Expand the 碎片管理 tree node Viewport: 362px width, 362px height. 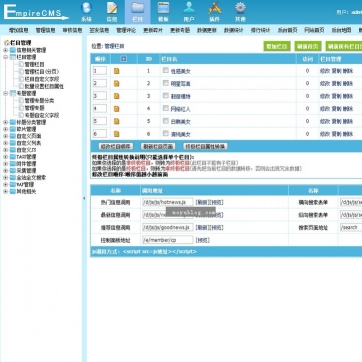tap(5, 129)
